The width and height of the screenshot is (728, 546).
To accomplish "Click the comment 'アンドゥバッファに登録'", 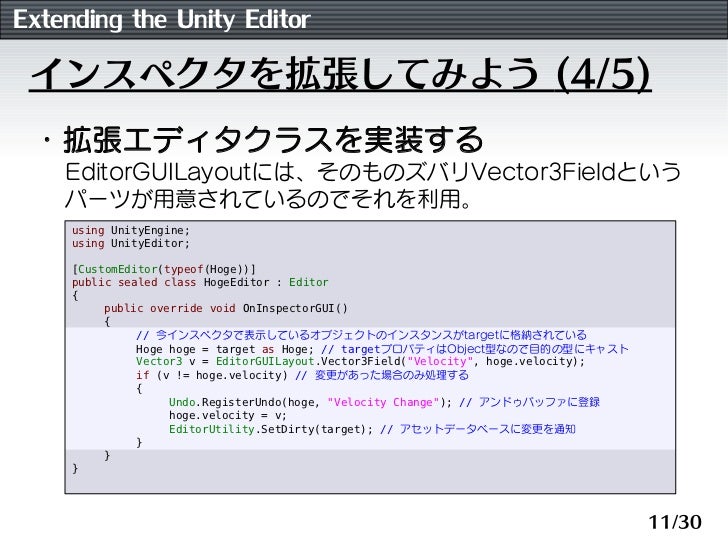I will [x=529, y=402].
